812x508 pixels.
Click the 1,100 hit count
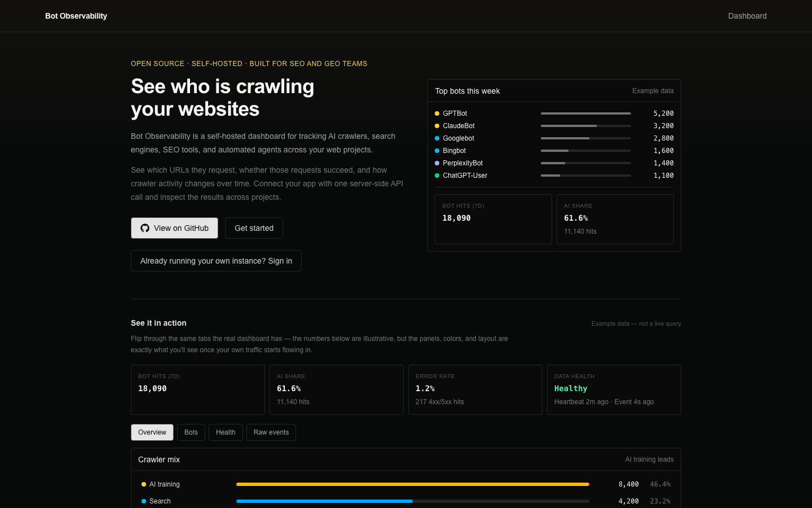pyautogui.click(x=664, y=176)
